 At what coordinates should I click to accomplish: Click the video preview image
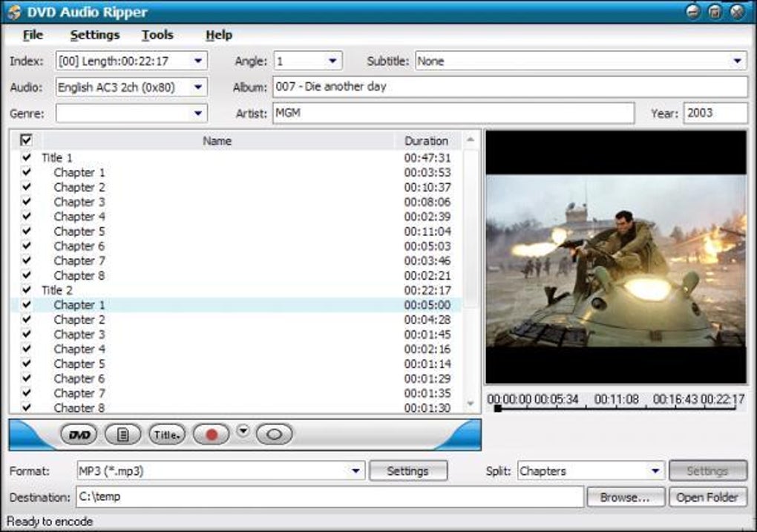click(616, 257)
